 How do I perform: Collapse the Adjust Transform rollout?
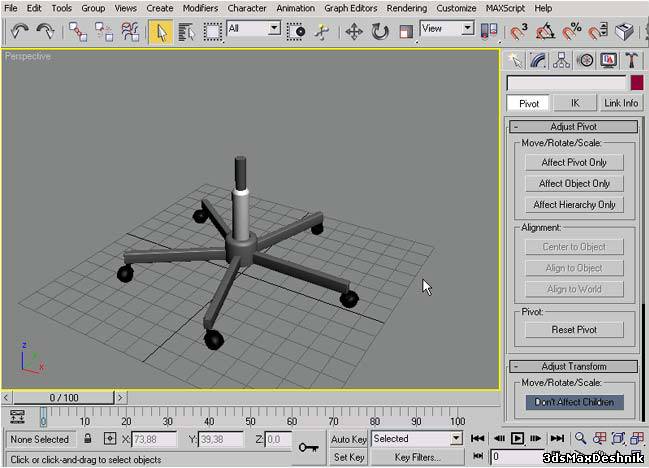[x=573, y=367]
